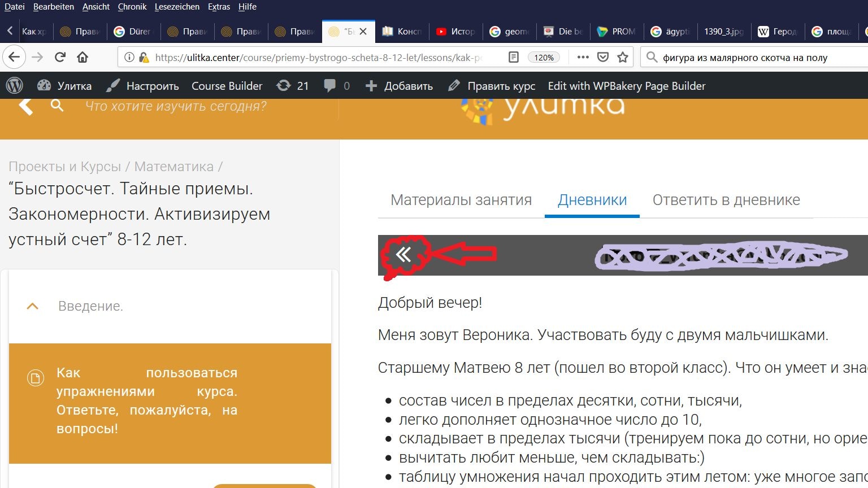Open the Chronik menu
Image resolution: width=868 pixels, height=488 pixels.
click(x=132, y=7)
